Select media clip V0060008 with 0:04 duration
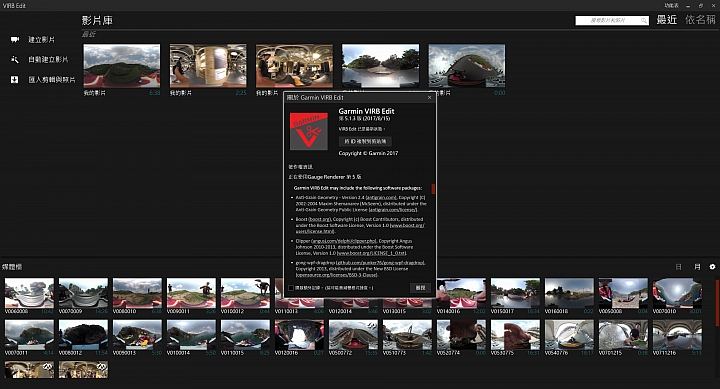Image resolution: width=720 pixels, height=389 pixels. tap(623, 293)
